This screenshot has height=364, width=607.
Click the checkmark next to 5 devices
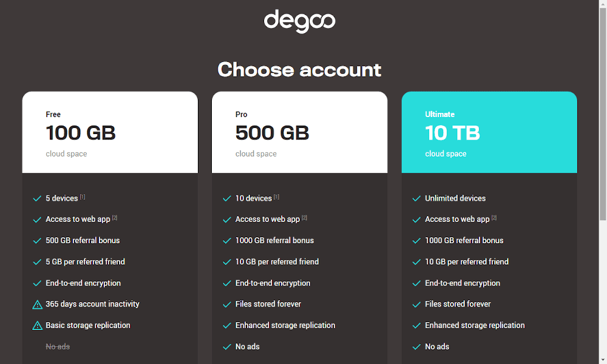[37, 198]
